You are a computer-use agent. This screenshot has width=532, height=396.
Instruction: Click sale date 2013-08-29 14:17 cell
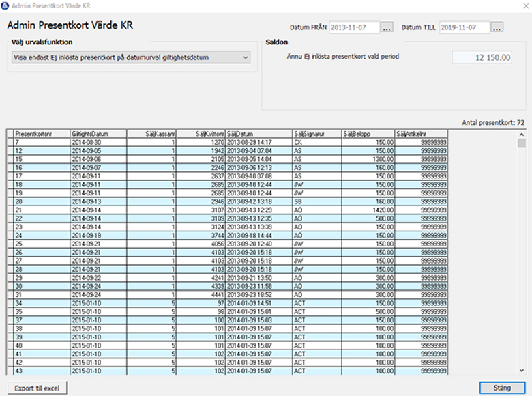point(259,142)
